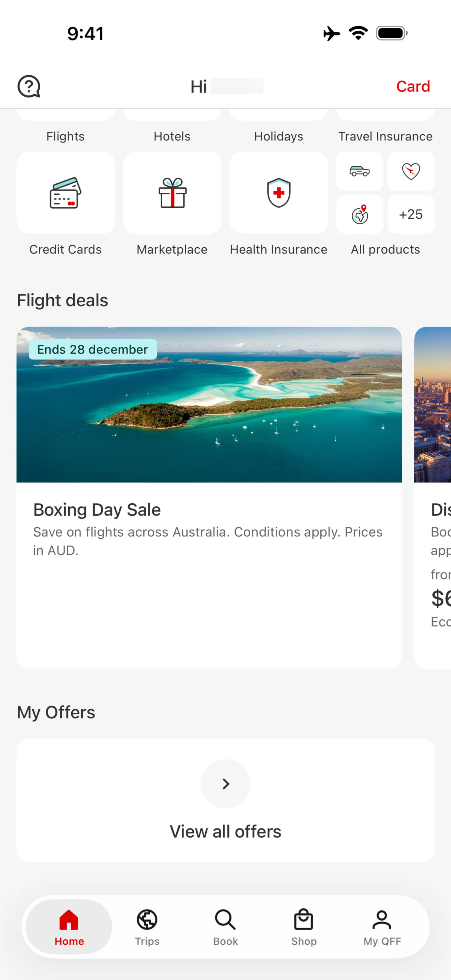Select the Health Insurance shield icon
The image size is (451, 980).
(279, 193)
